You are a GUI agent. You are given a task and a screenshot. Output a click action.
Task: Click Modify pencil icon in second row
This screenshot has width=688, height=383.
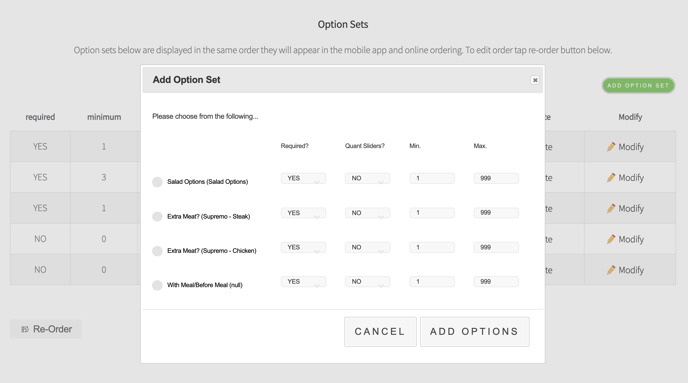(x=611, y=178)
